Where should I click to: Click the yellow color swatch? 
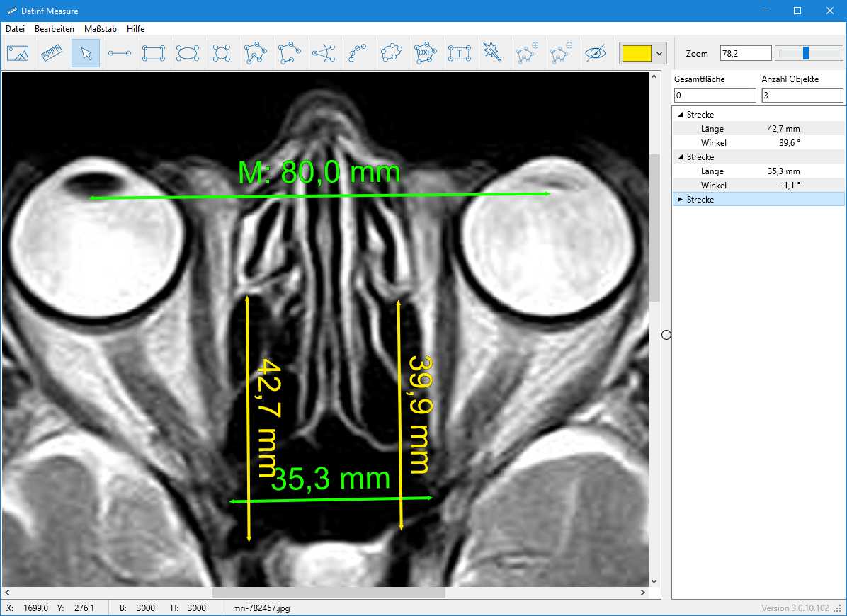pyautogui.click(x=636, y=53)
